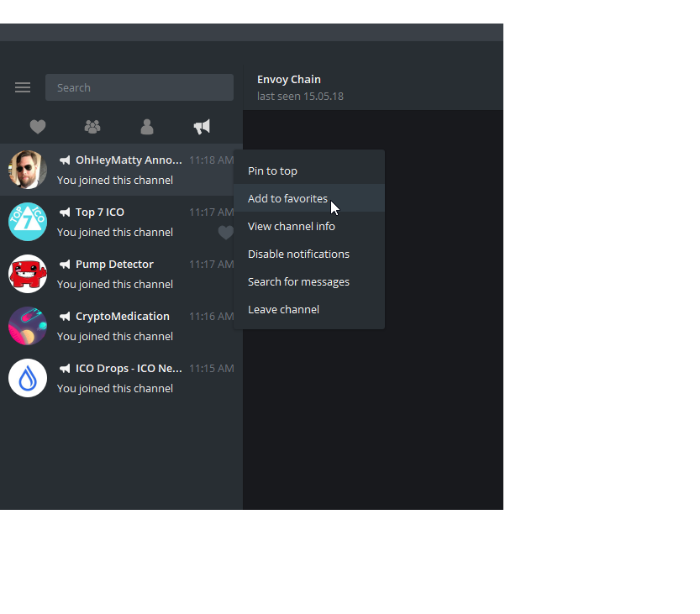Viewport: 700px width, 614px height.
Task: Filter chats by single user icon
Action: click(x=147, y=127)
